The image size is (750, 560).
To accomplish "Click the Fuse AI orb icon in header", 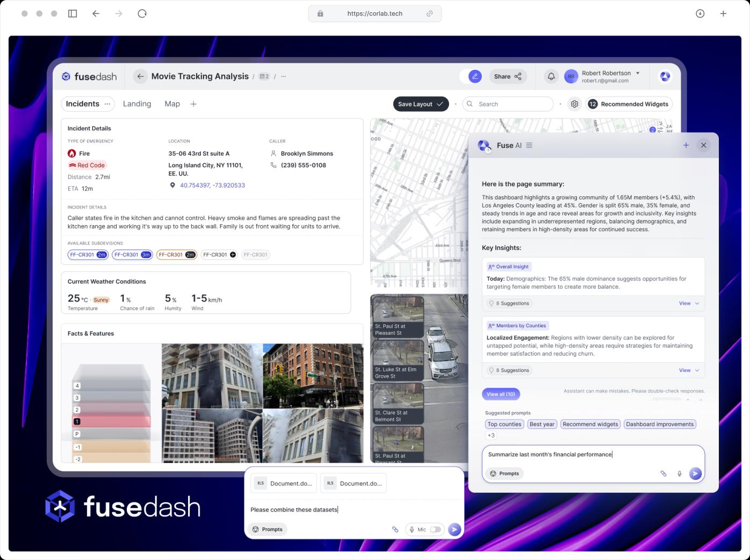I will (665, 76).
